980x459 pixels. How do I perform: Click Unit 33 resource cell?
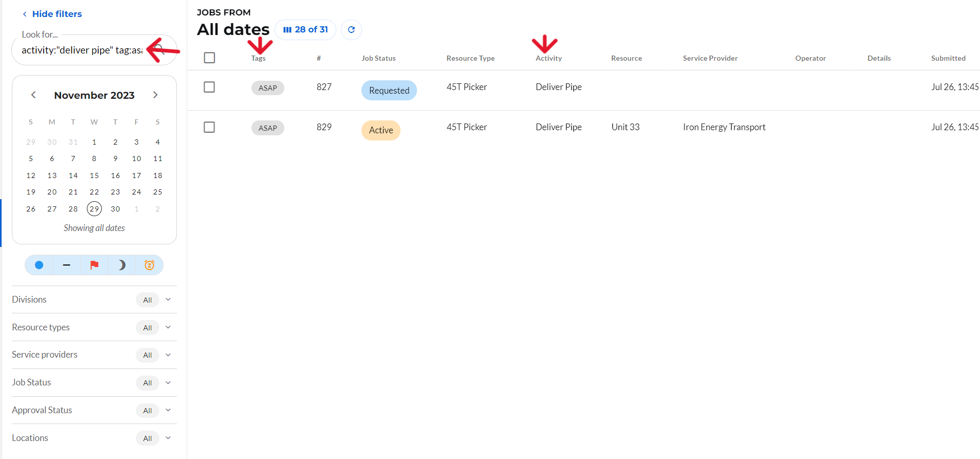click(x=625, y=127)
